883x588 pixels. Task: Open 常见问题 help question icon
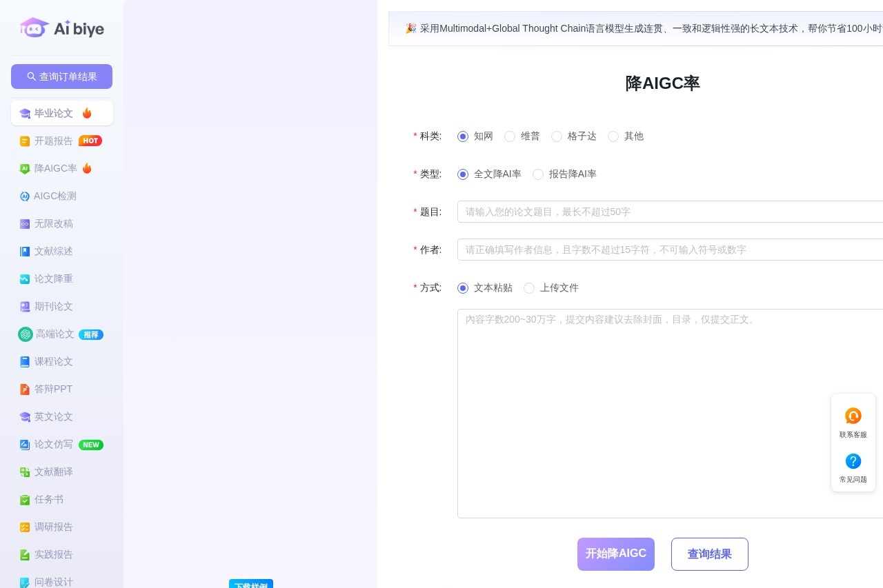(853, 461)
